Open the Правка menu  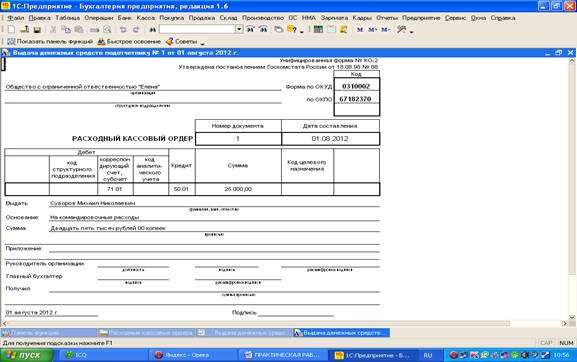point(39,18)
